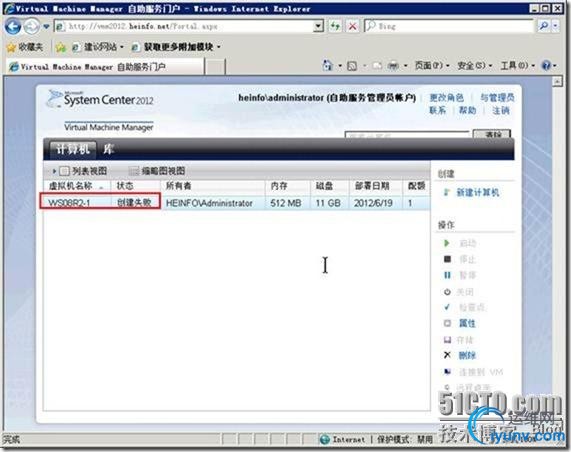Image resolution: width=571 pixels, height=452 pixels.
Task: Click the Stop VM square icon
Action: click(x=447, y=259)
